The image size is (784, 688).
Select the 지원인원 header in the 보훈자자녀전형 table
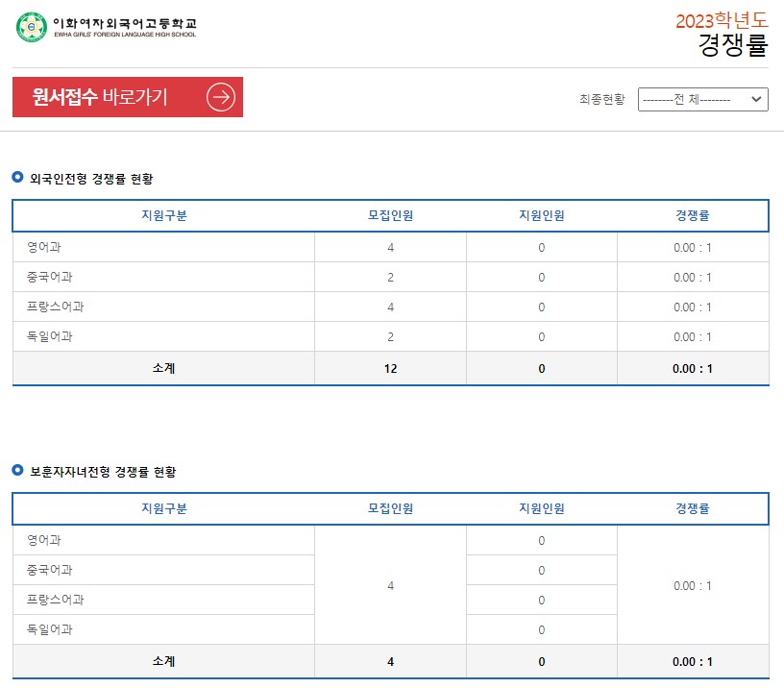click(542, 508)
